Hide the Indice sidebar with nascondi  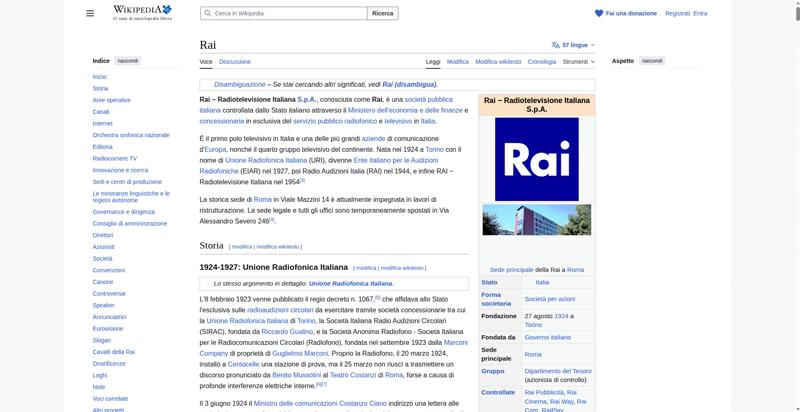coord(128,61)
